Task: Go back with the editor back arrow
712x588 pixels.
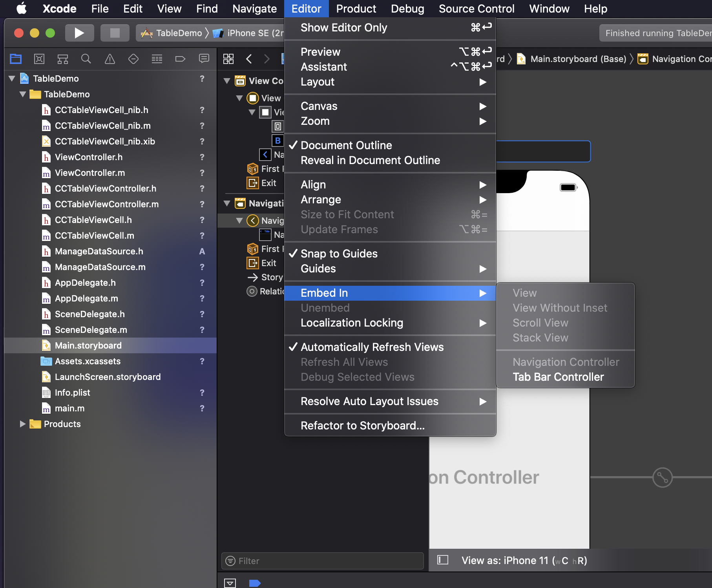Action: tap(249, 59)
